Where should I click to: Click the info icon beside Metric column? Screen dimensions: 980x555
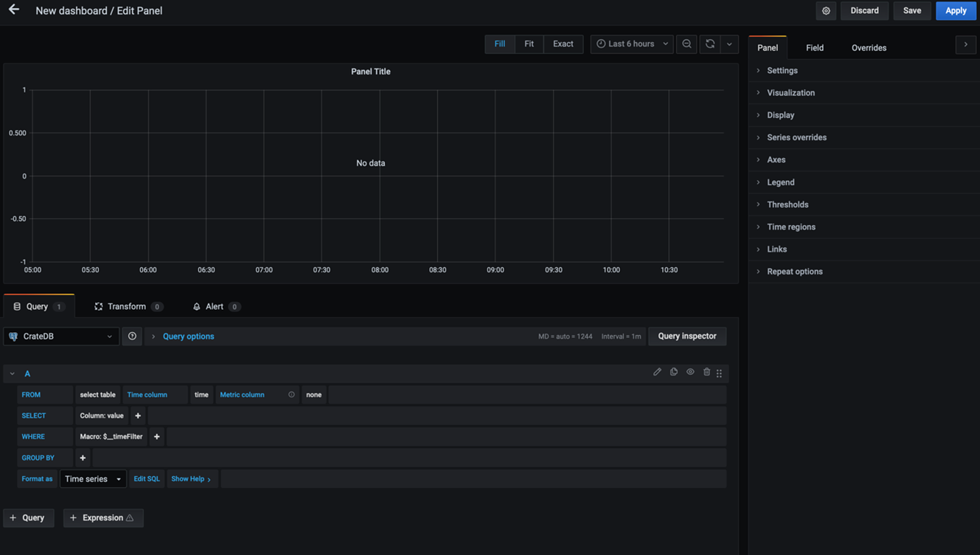(291, 395)
